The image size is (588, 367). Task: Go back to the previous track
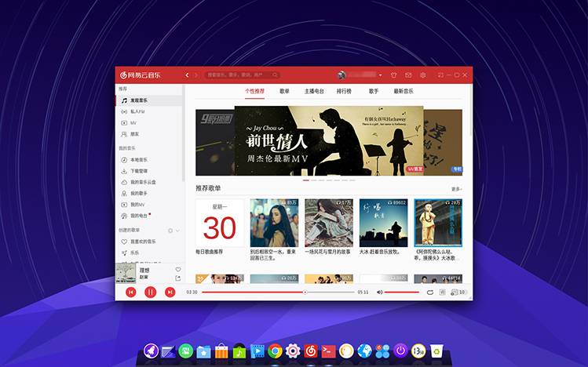(130, 292)
